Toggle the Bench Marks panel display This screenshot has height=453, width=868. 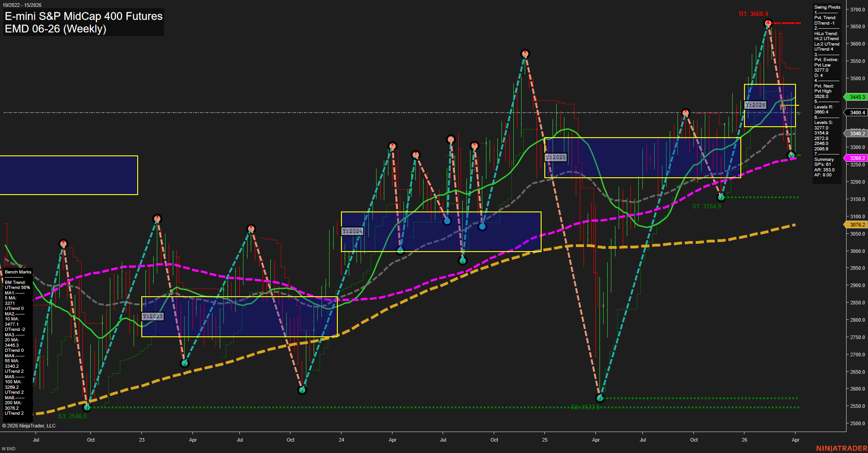(18, 272)
